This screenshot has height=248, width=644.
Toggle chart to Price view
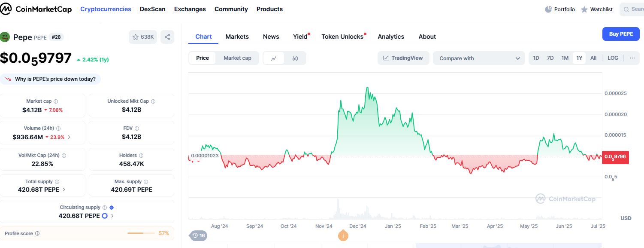203,58
